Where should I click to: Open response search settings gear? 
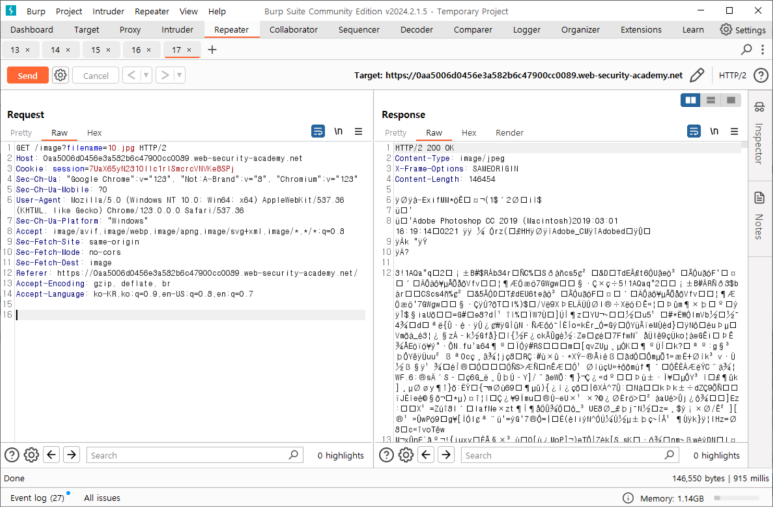coord(406,455)
